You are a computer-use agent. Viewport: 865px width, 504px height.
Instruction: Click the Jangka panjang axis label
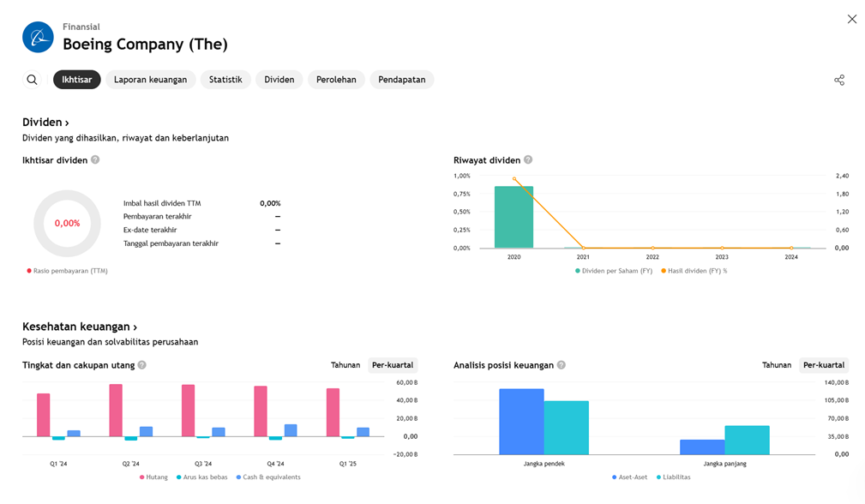[725, 464]
